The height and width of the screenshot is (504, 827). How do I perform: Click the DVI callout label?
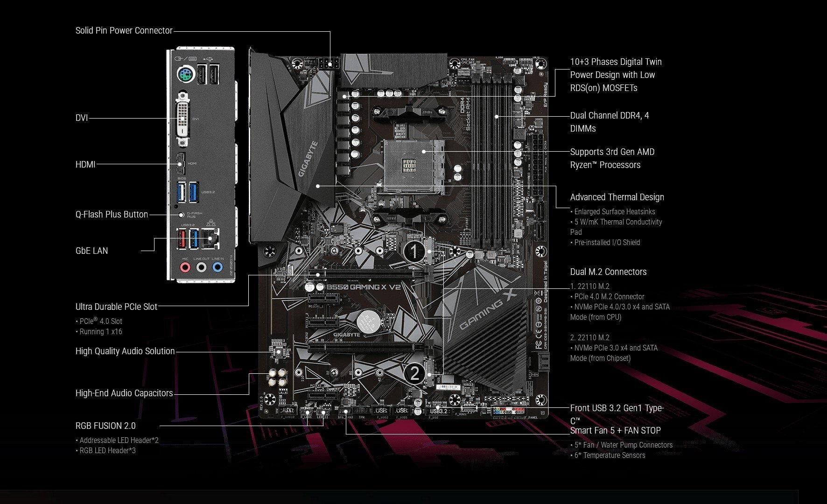tap(82, 118)
